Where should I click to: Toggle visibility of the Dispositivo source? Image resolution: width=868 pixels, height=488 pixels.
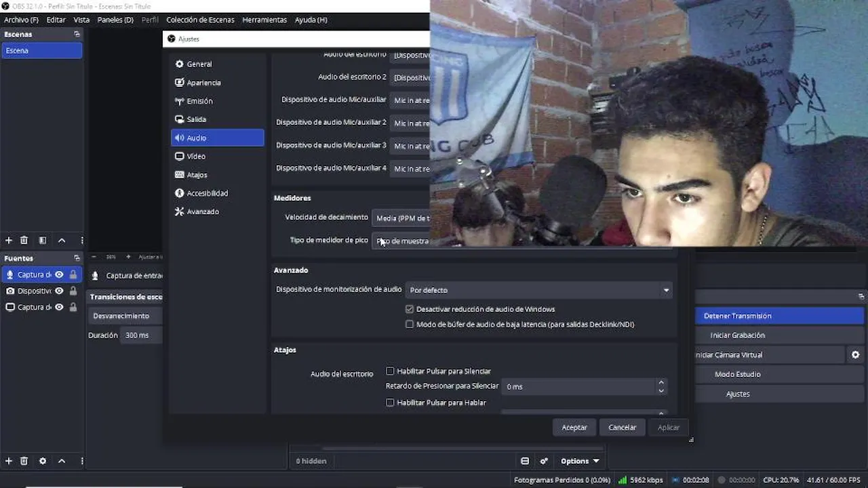click(x=59, y=291)
